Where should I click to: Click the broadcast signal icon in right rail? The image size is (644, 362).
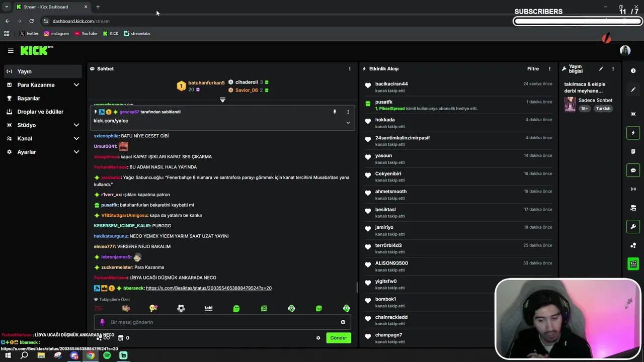tap(633, 189)
